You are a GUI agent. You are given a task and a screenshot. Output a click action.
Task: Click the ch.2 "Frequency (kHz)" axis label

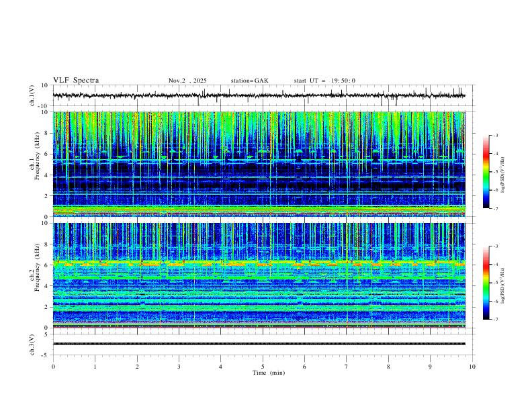tap(37, 267)
